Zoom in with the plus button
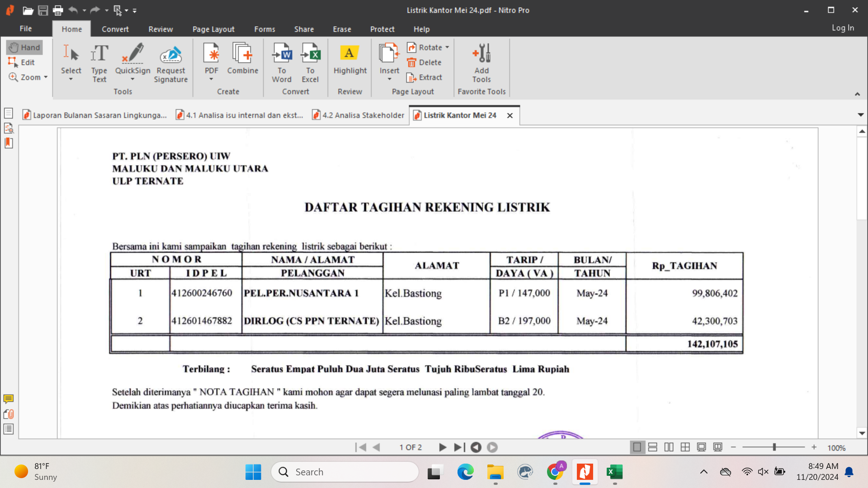Image resolution: width=868 pixels, height=488 pixels. (814, 447)
